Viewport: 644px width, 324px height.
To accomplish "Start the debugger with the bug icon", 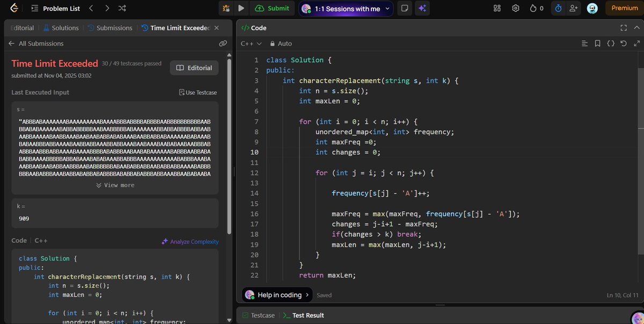I will pyautogui.click(x=226, y=8).
